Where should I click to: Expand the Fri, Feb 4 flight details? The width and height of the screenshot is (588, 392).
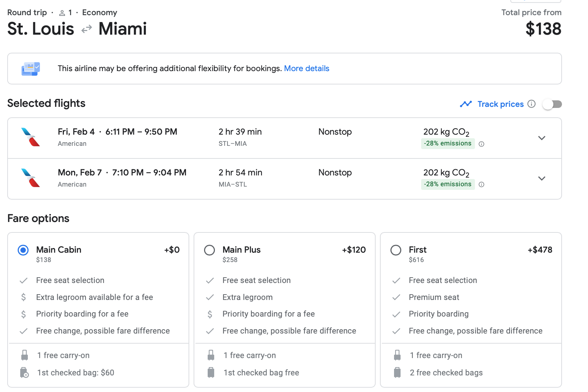coord(541,138)
